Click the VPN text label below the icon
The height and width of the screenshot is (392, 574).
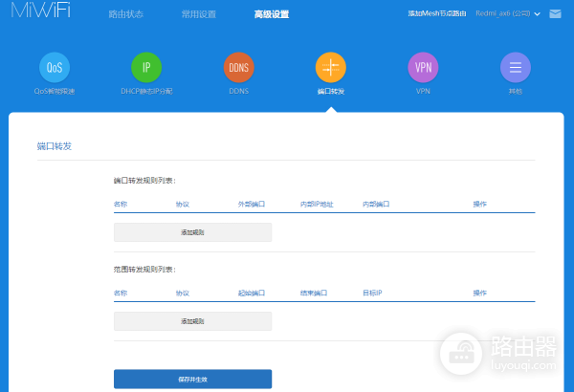423,91
